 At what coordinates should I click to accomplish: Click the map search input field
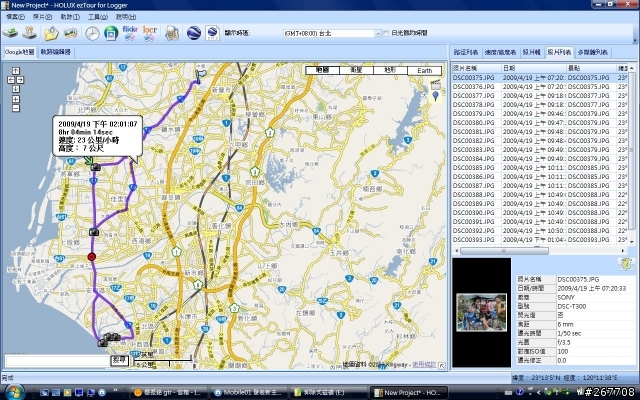pyautogui.click(x=57, y=360)
